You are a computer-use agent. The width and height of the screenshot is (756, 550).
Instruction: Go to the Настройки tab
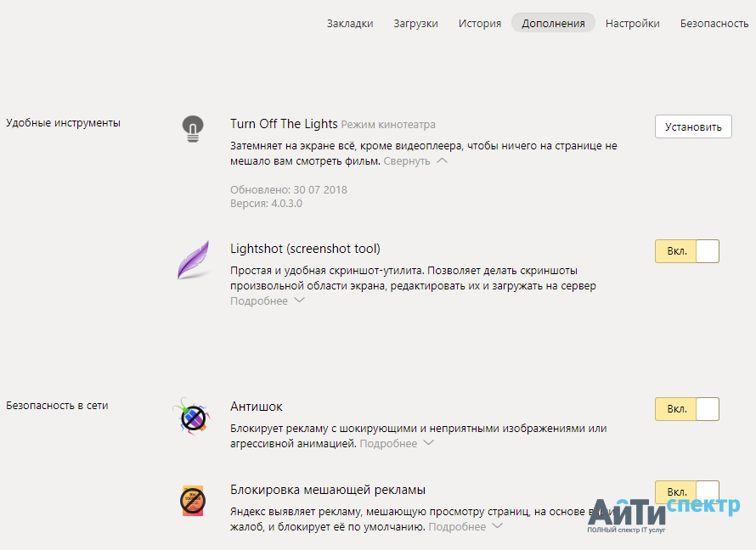(632, 24)
